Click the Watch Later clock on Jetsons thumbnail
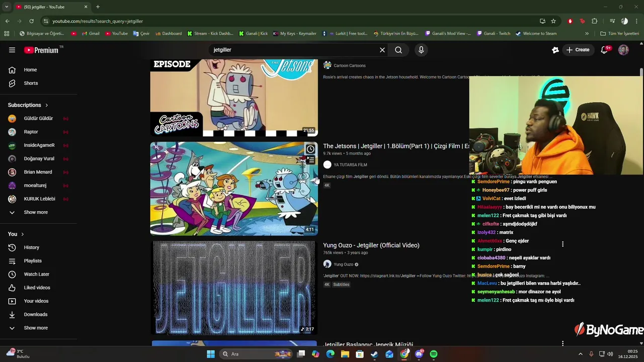Viewport: 644px width, 362px height. click(310, 149)
